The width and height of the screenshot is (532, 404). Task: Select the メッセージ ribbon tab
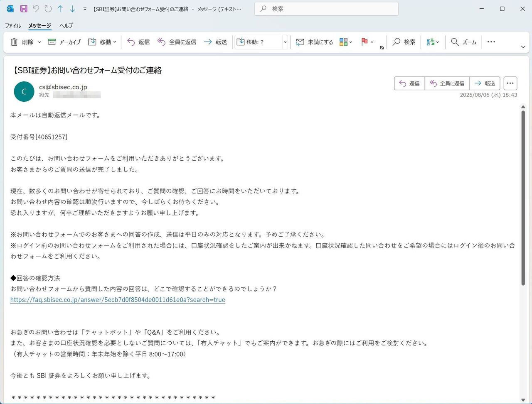coord(39,26)
